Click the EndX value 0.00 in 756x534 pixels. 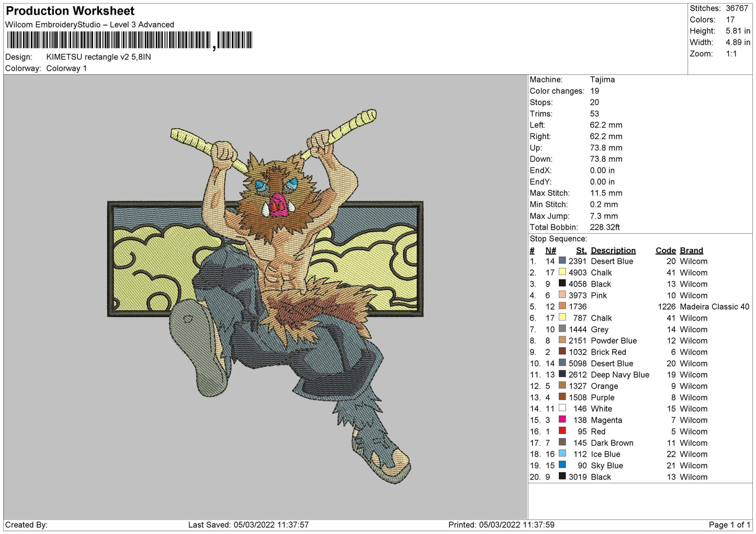603,171
